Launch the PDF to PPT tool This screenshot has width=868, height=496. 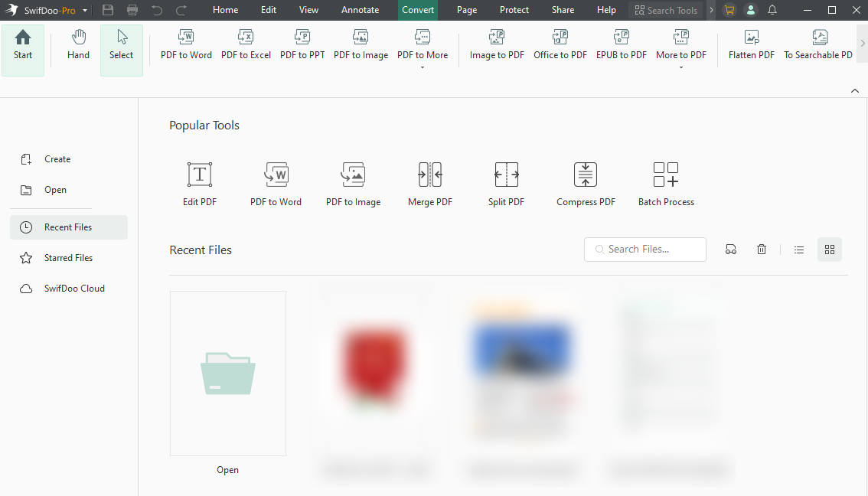302,46
